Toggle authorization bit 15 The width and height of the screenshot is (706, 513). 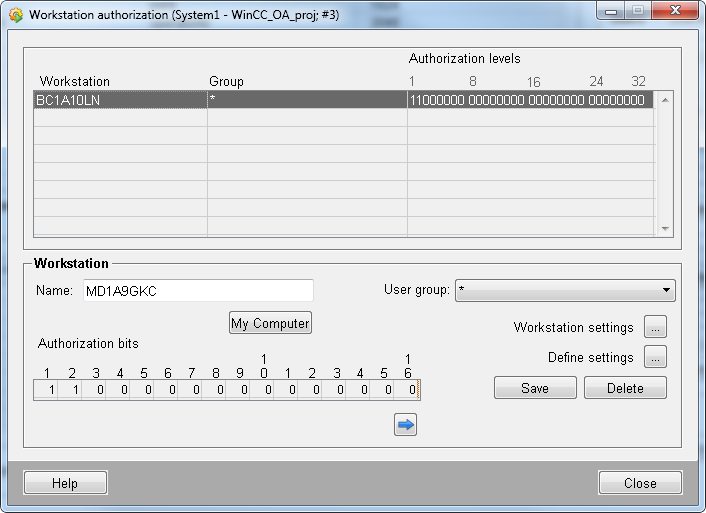[x=382, y=390]
